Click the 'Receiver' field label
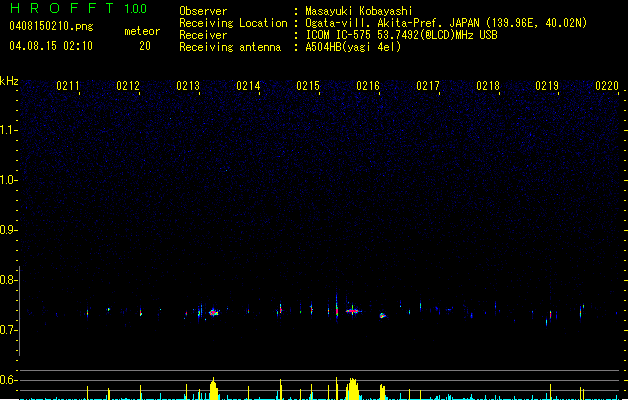Image resolution: width=629 pixels, height=400 pixels. coord(203,35)
